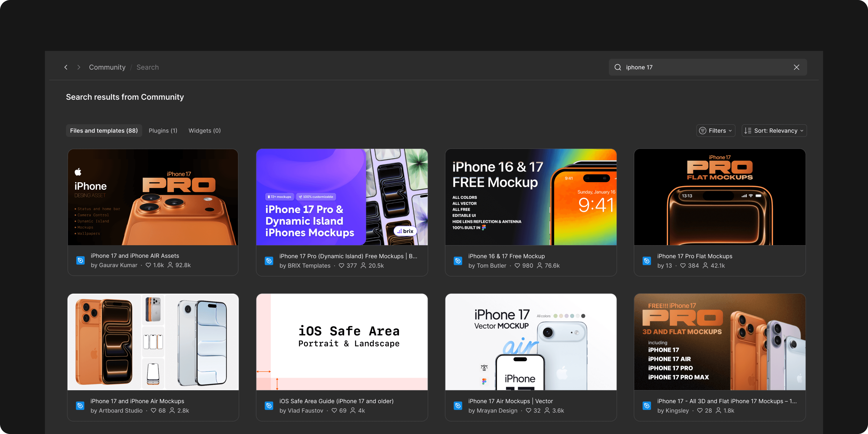Click the back navigation arrow
The image size is (868, 434).
(66, 67)
